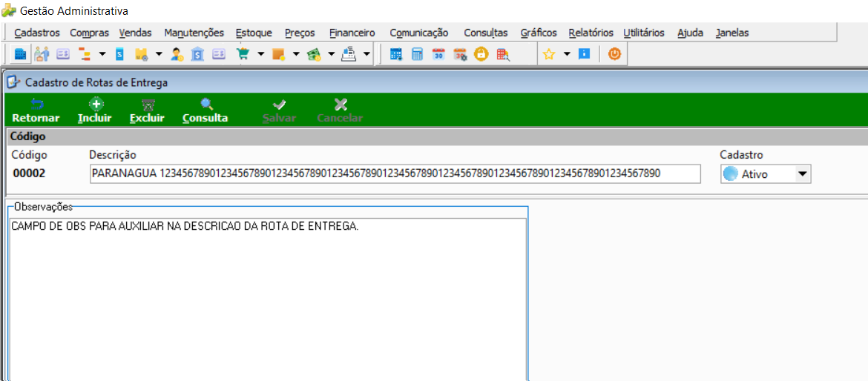Open the Consultas menu
The height and width of the screenshot is (381, 868).
pos(485,33)
